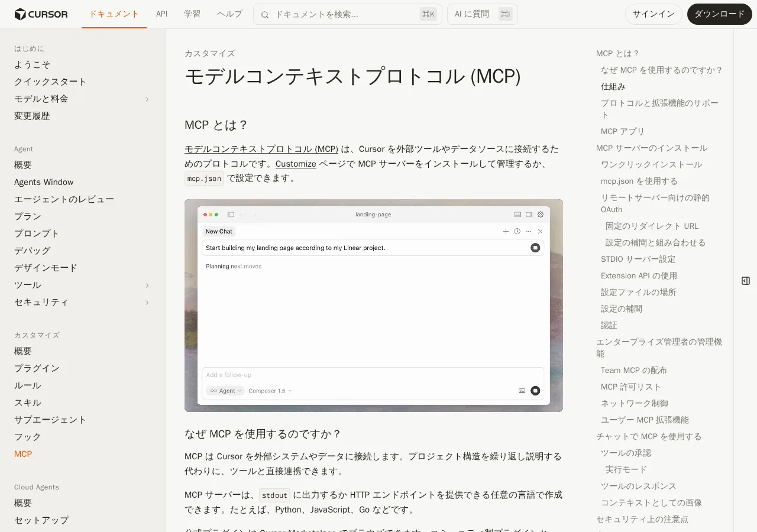Click the search magnifier icon
The width and height of the screenshot is (757, 532).
coord(265,14)
